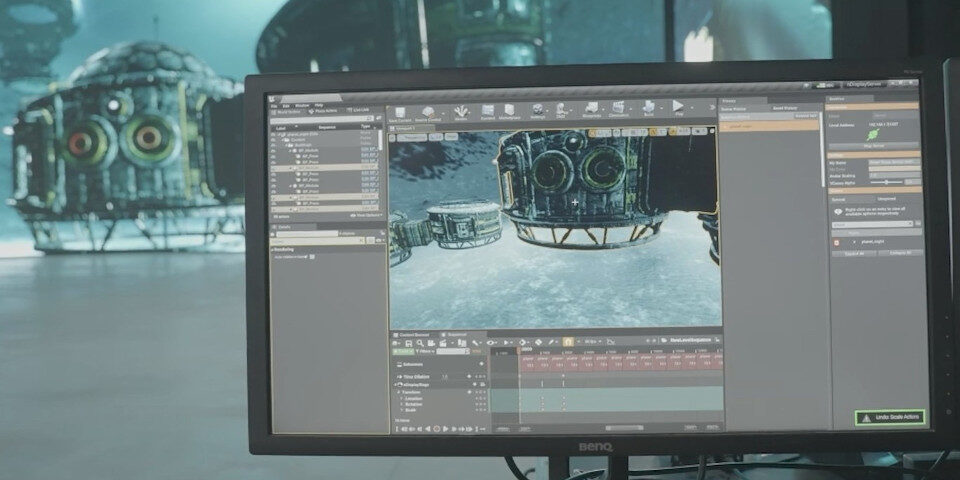Image resolution: width=960 pixels, height=480 pixels.
Task: Open the Perspective view dropdown
Action: coord(412,137)
